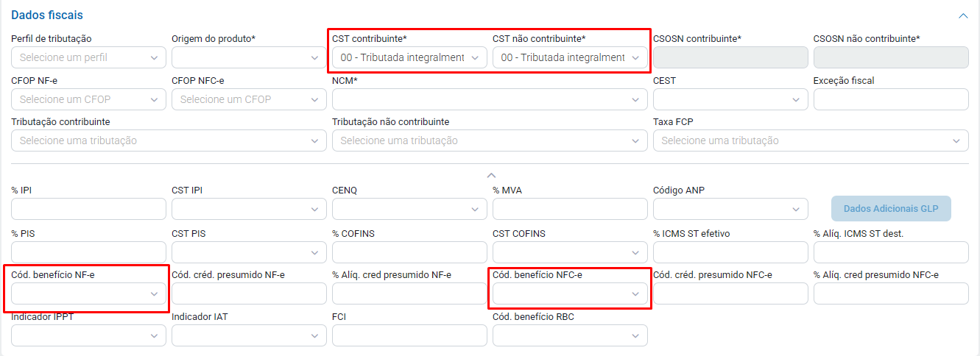Open the Taxa FCP dropdown
The image size is (980, 356).
(811, 140)
